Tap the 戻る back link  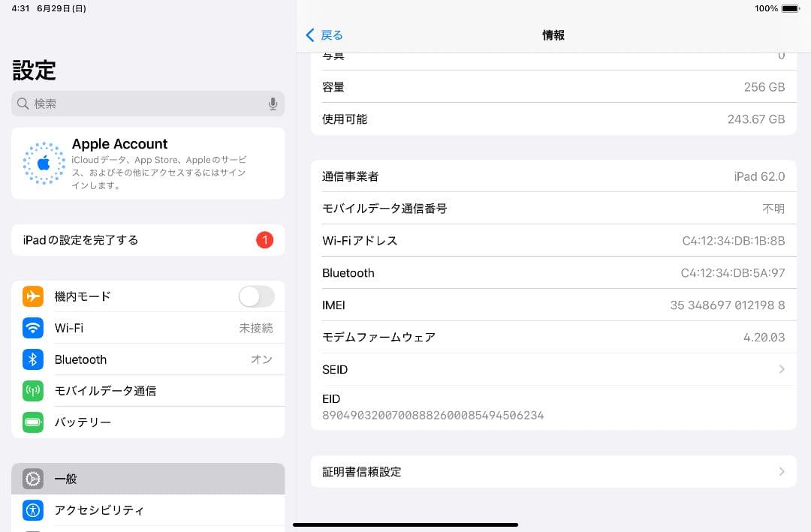(324, 35)
